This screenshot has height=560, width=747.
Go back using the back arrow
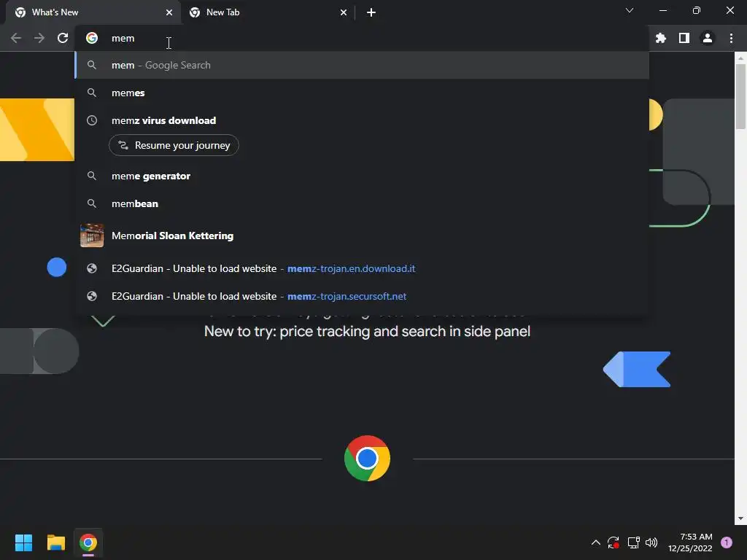point(16,38)
